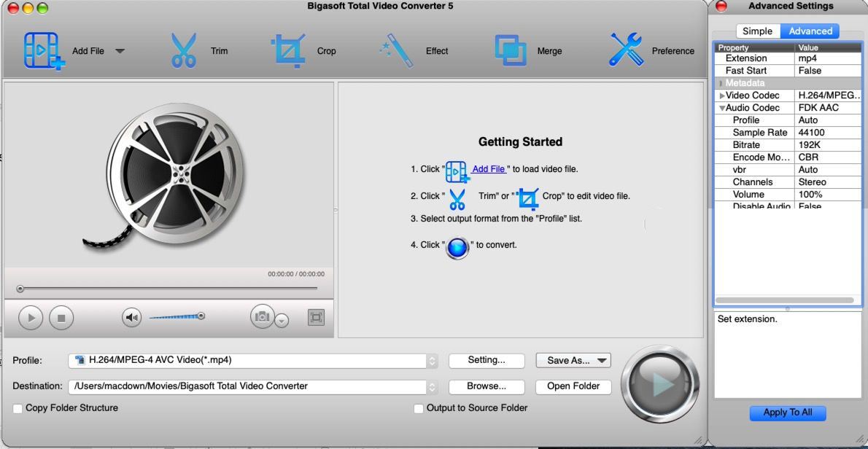868x449 pixels.
Task: Click the blue convert orb in step 4
Action: click(x=458, y=248)
